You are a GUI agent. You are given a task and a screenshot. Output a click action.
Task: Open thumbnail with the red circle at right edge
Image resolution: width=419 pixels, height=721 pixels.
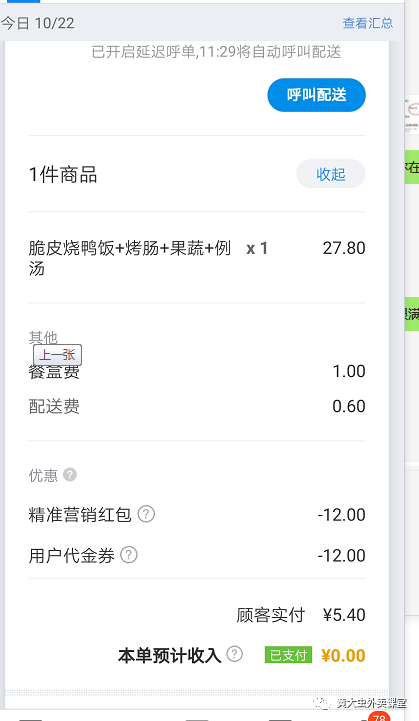coord(412,115)
